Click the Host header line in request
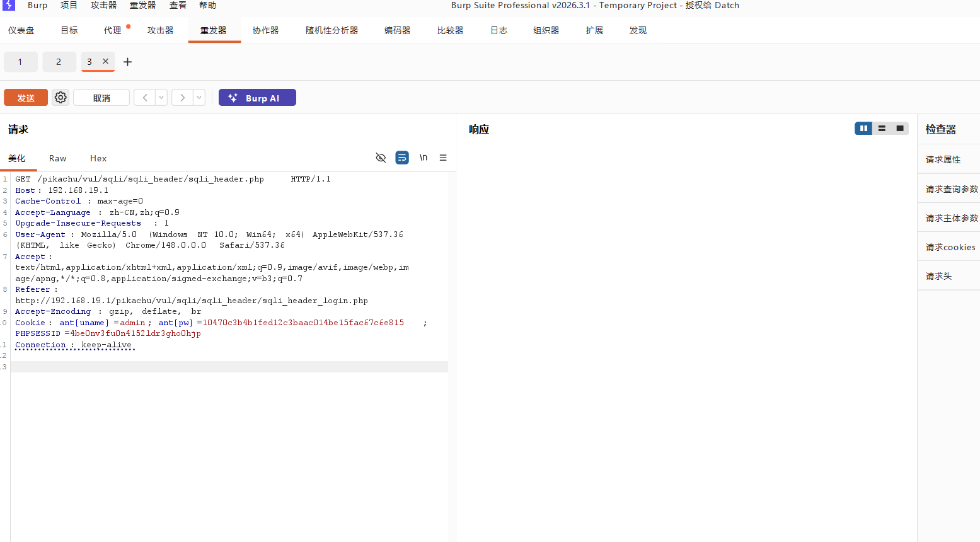980x542 pixels. (x=62, y=190)
